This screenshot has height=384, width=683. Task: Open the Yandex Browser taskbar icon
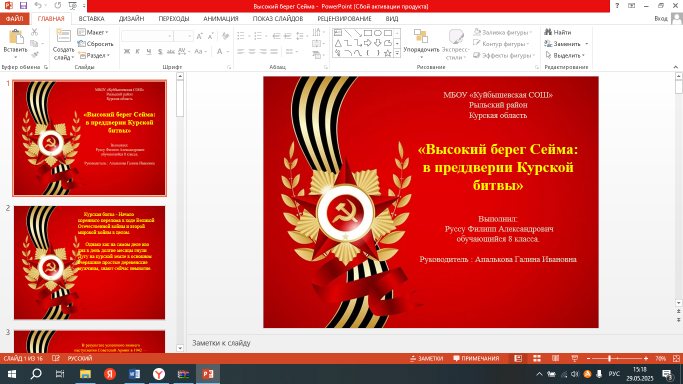coord(159,374)
